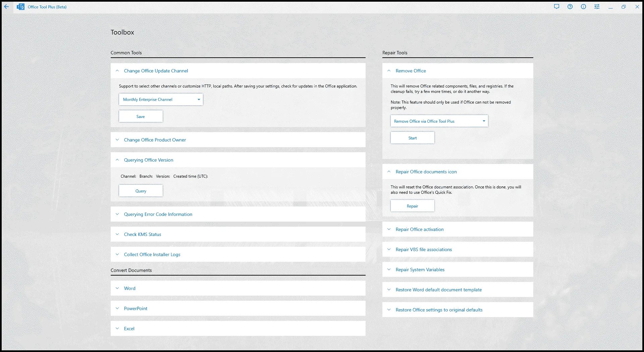
Task: Click the 'Channel:' label
Action: [x=128, y=176]
